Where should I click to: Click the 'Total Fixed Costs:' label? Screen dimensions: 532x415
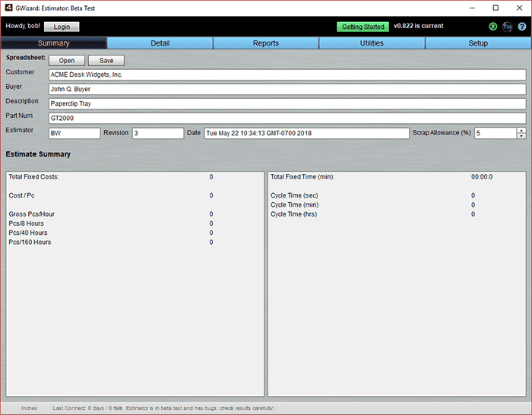pos(33,177)
